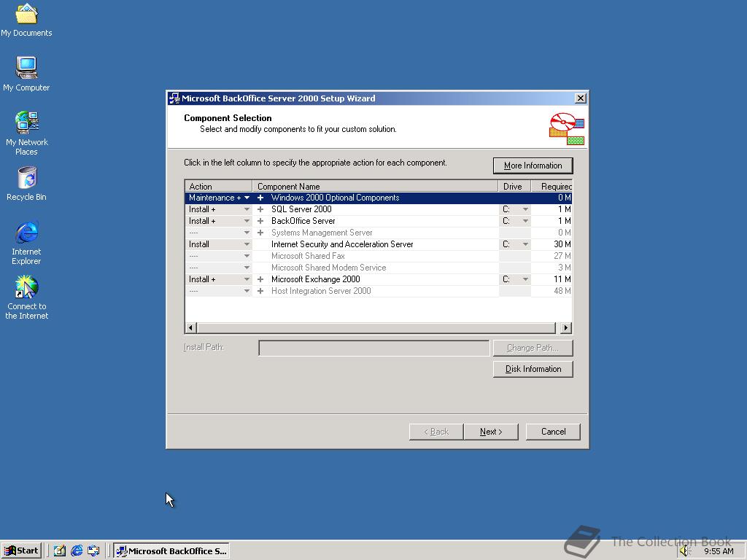Open action dropdown for Systems Management Server

(x=247, y=233)
